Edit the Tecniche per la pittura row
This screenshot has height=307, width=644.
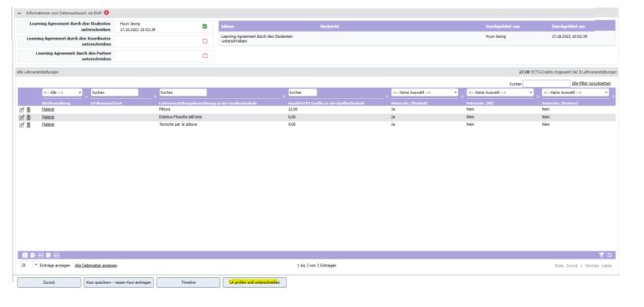(22, 125)
